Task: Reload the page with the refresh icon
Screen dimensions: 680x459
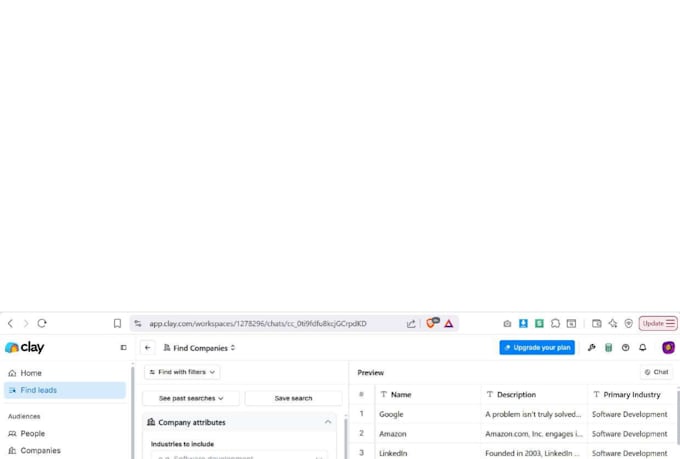Action: pos(42,323)
